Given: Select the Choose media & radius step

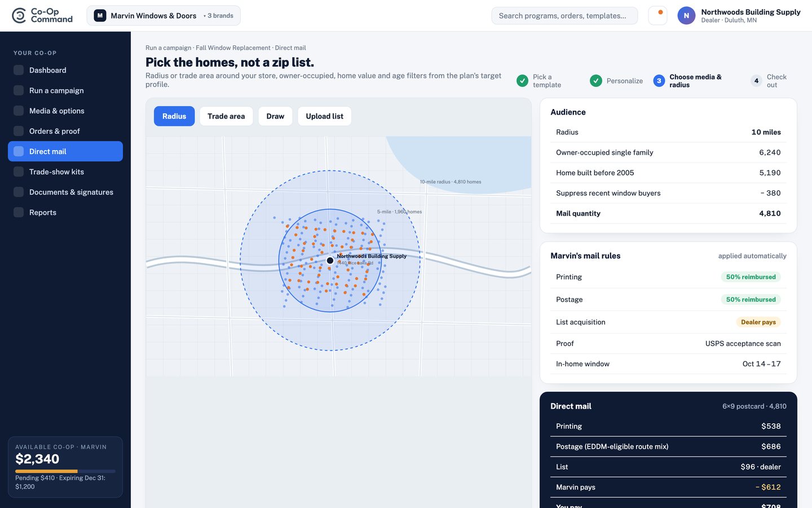Looking at the screenshot, I should 691,81.
